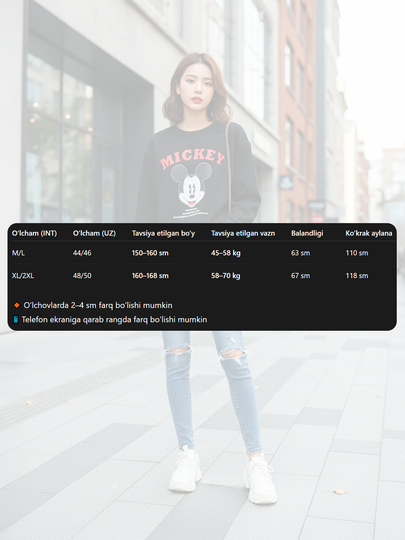Viewport: 405px width, 540px height.
Task: Click the 45–58 kg weight value
Action: click(x=226, y=253)
